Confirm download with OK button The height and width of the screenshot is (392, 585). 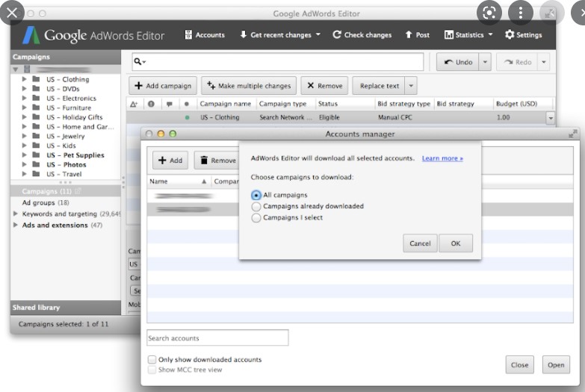click(456, 243)
